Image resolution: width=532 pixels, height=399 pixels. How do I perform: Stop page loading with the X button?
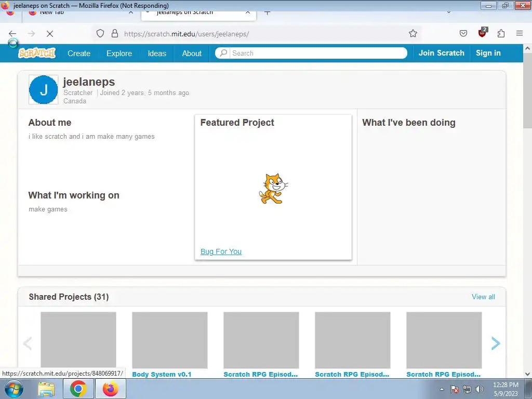click(x=50, y=34)
